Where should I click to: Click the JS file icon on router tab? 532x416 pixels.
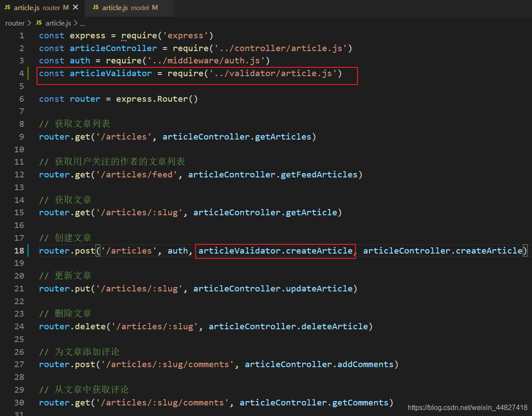7,7
